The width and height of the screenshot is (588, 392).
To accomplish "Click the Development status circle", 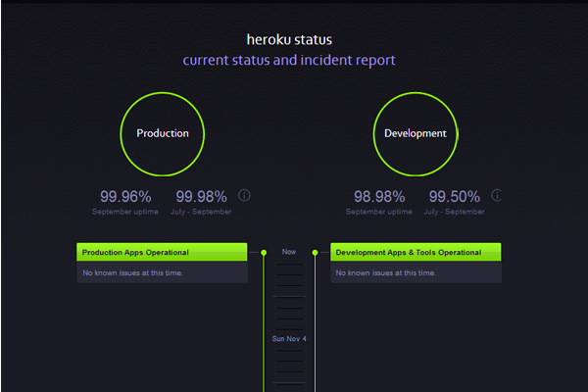I will click(416, 134).
